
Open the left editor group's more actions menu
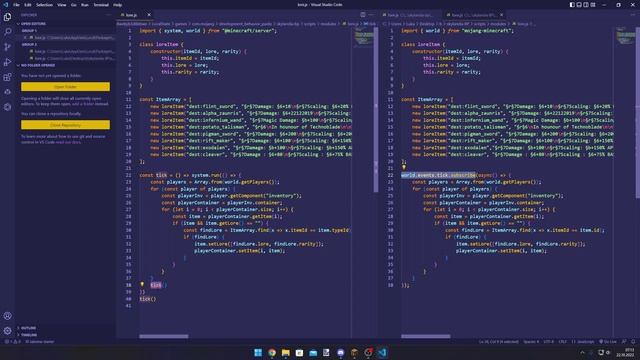click(x=371, y=15)
